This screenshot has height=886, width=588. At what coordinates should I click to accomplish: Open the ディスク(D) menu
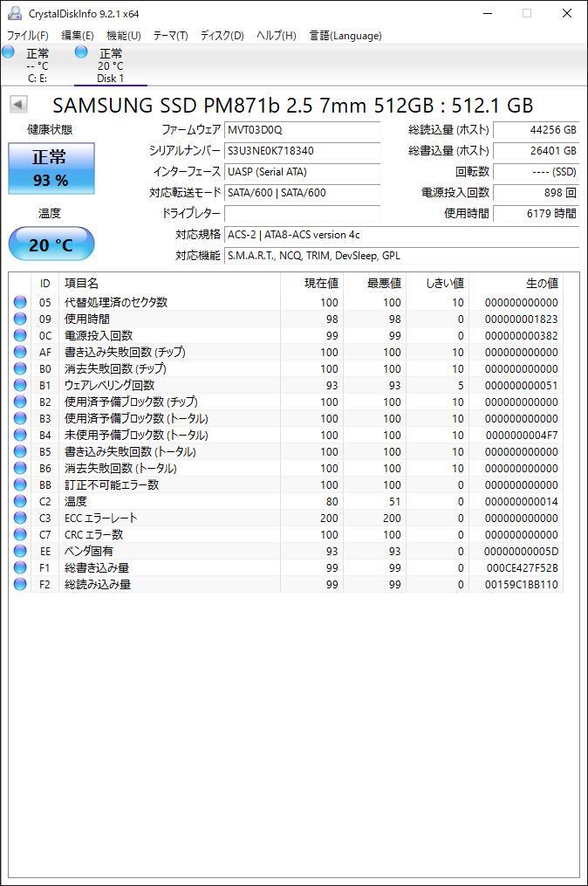222,36
